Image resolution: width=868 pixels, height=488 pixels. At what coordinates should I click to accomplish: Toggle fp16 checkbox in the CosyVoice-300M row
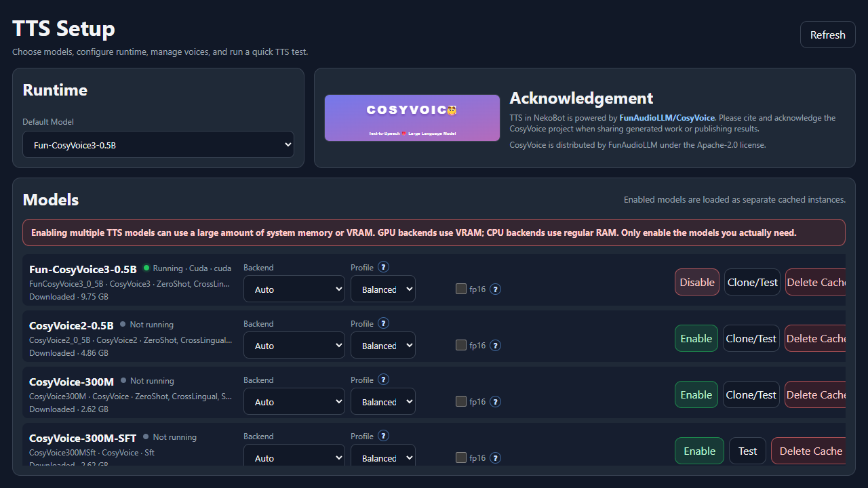(461, 402)
